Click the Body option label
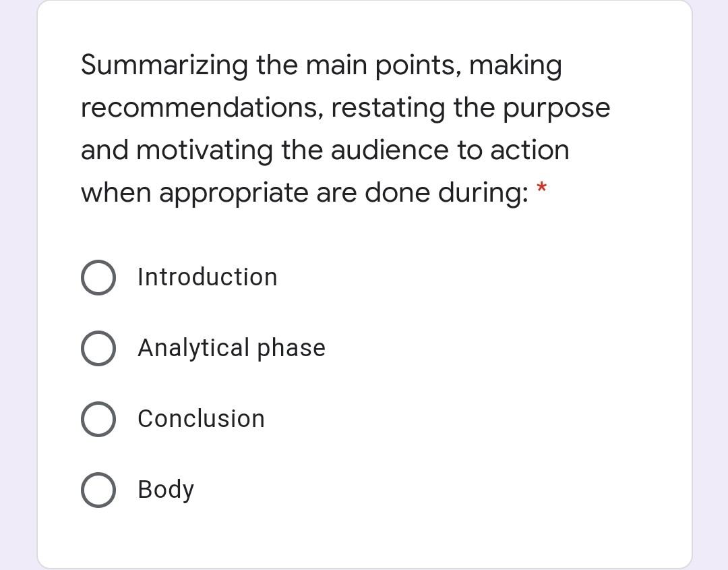The image size is (728, 570). point(164,490)
